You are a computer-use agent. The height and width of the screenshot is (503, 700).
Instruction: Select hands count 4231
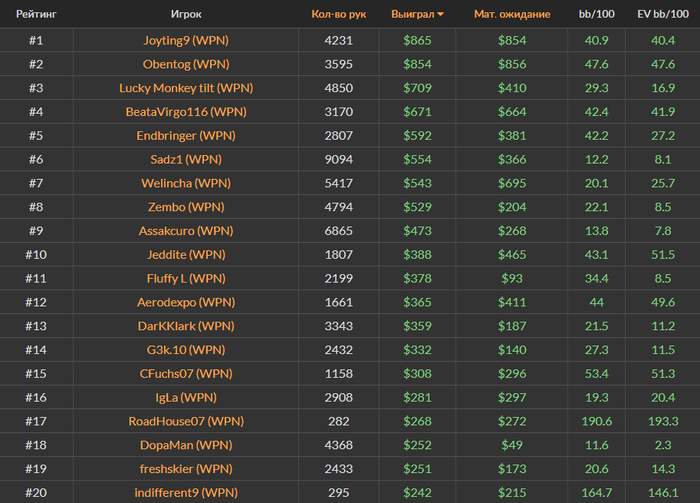338,41
